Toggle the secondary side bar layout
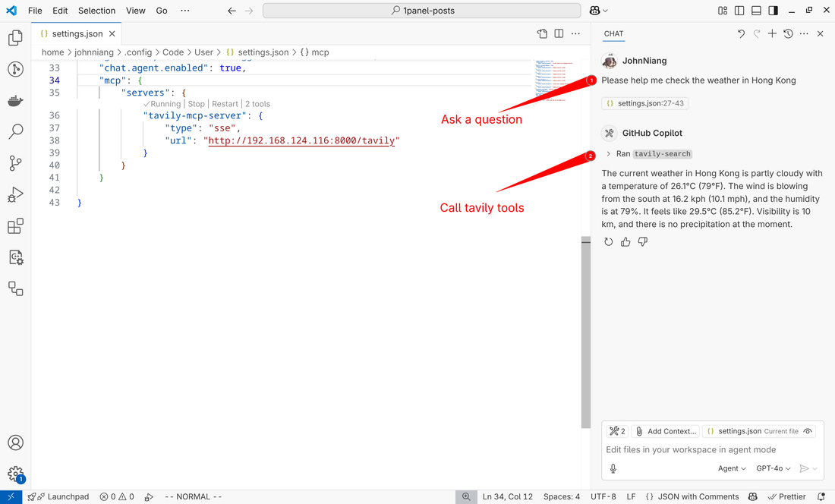The image size is (835, 504). (x=773, y=11)
